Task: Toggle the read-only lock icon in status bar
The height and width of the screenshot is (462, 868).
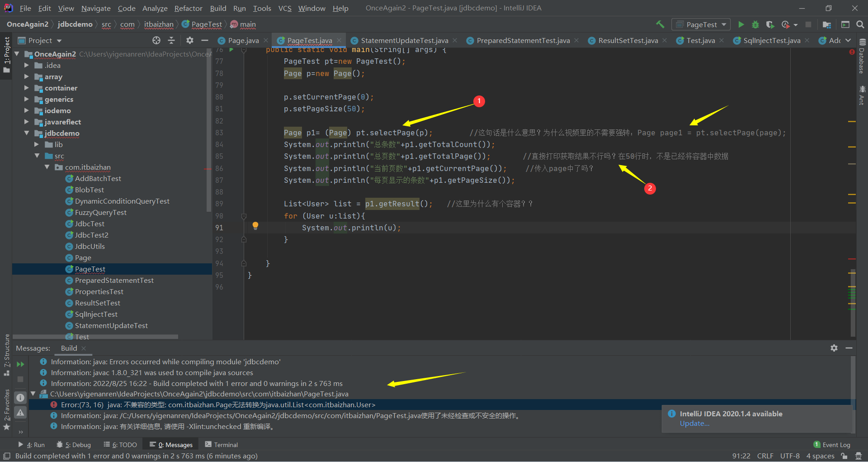Action: [844, 456]
